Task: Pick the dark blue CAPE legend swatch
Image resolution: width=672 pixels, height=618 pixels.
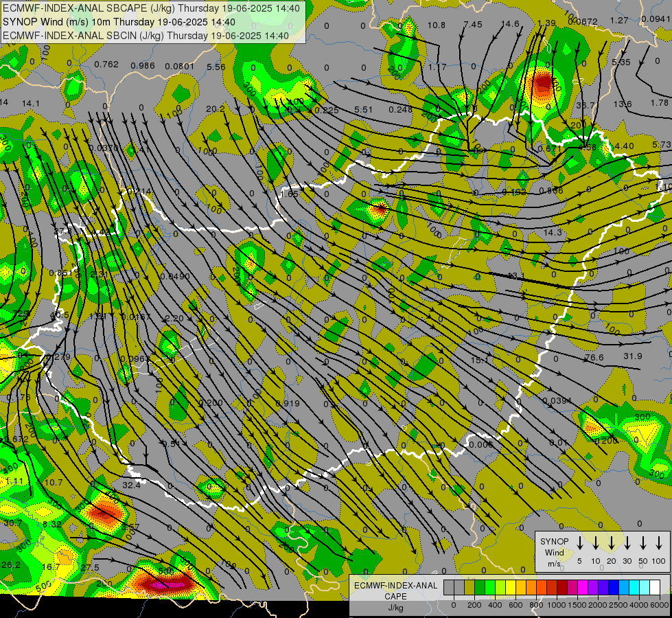Action: [614, 588]
